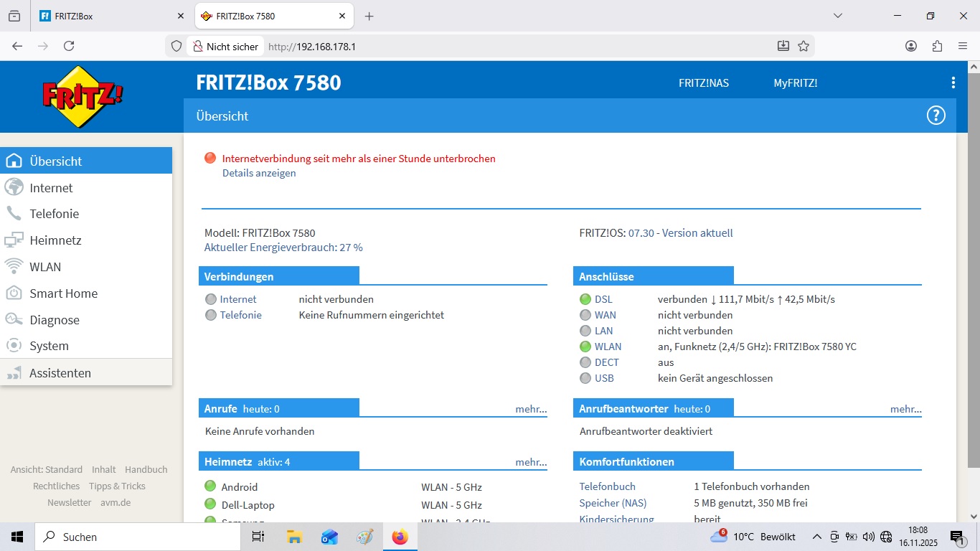The width and height of the screenshot is (980, 551).
Task: Open the help question mark icon
Action: (936, 116)
